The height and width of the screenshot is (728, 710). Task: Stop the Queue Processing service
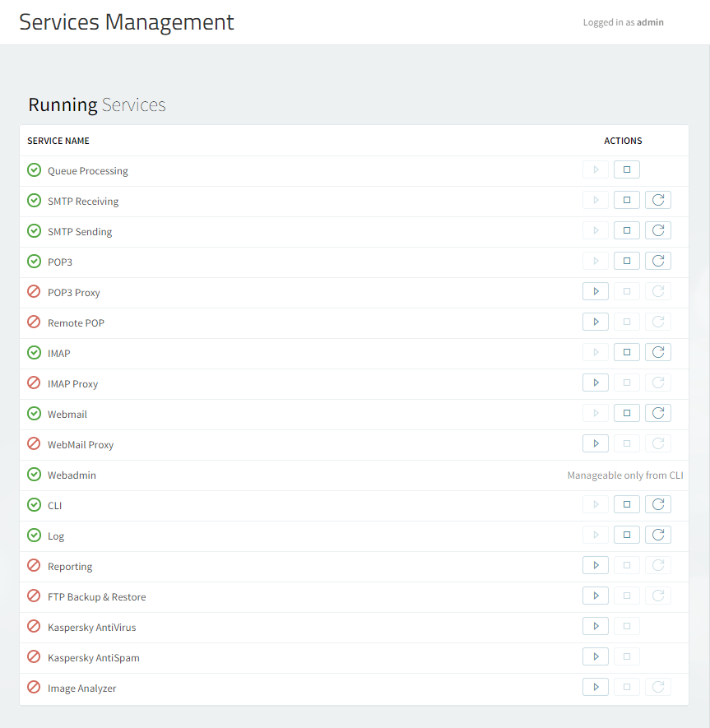click(x=626, y=170)
